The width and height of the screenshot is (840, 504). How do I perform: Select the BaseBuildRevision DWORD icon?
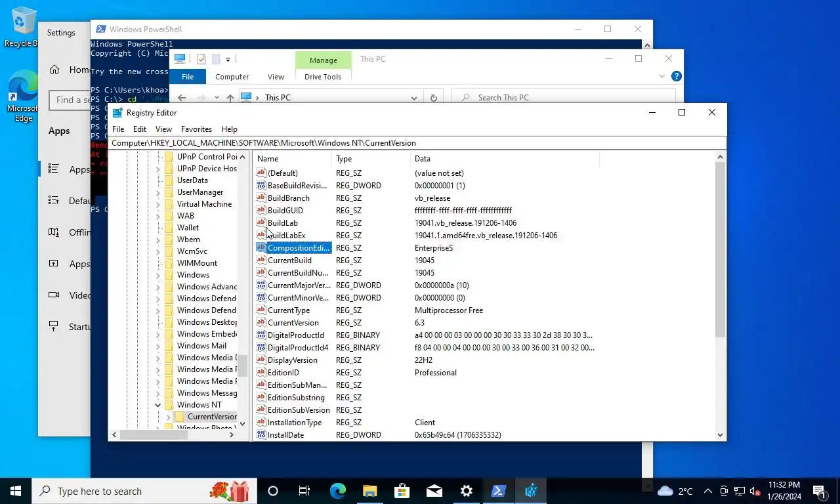click(x=261, y=186)
